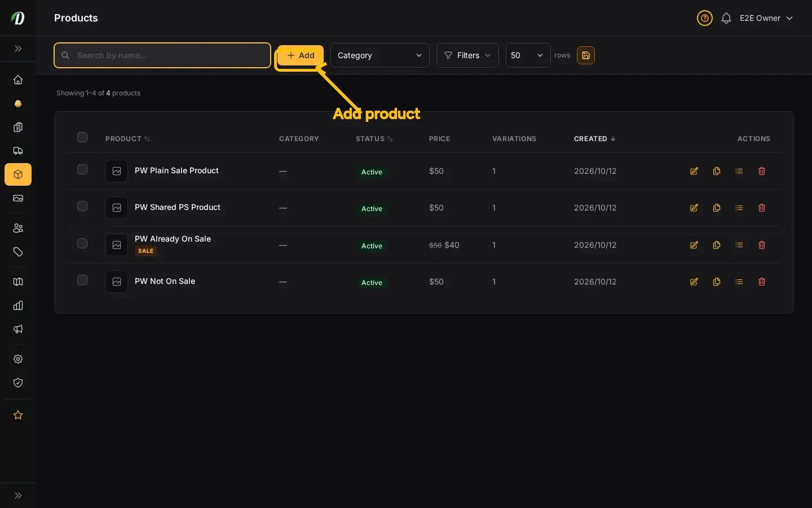This screenshot has width=812, height=508.
Task: Select the PW Already On Sale checkbox
Action: (x=82, y=243)
